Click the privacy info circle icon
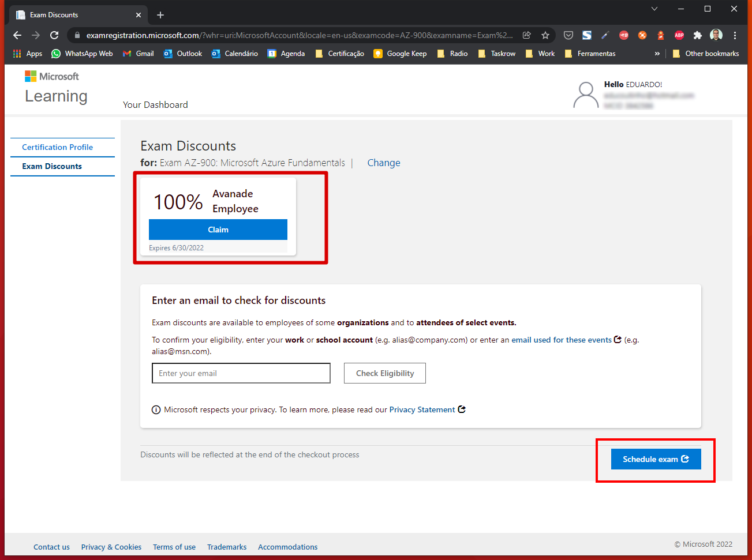Image resolution: width=752 pixels, height=560 pixels. point(156,410)
